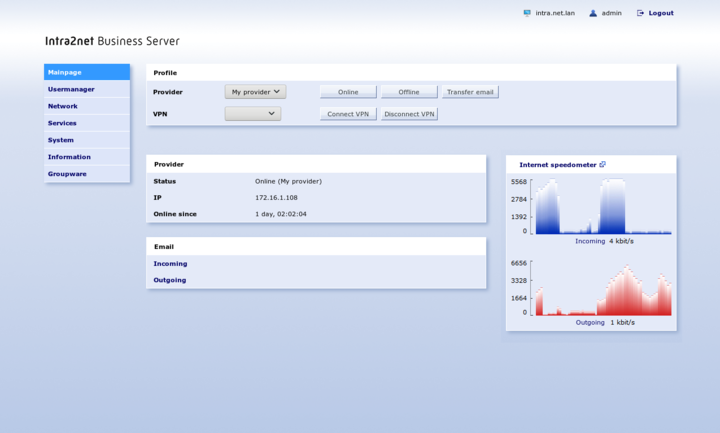This screenshot has height=433, width=720.
Task: Expand the empty VPN dropdown
Action: coord(253,113)
